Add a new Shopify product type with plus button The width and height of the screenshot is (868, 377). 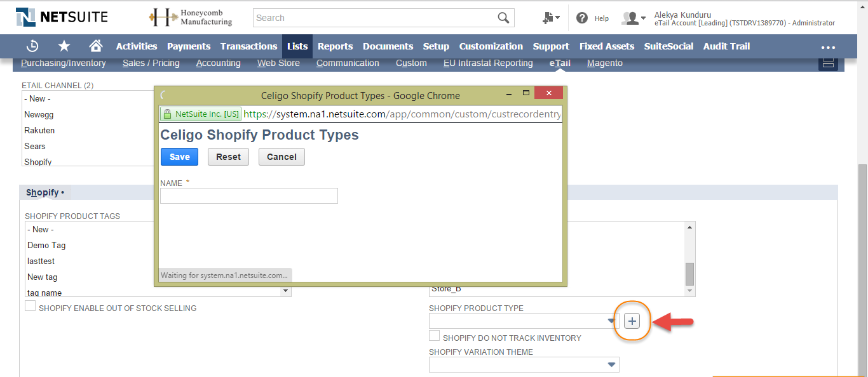pos(632,321)
